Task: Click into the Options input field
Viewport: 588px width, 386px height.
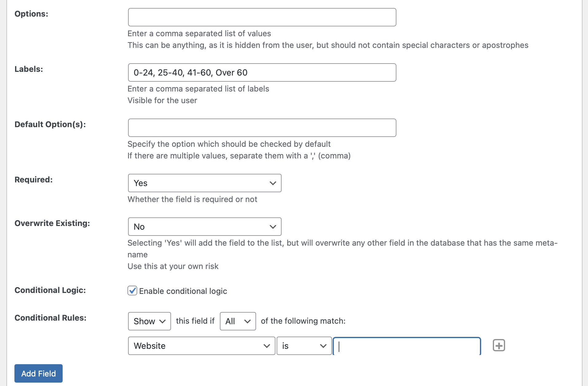Action: 262,17
